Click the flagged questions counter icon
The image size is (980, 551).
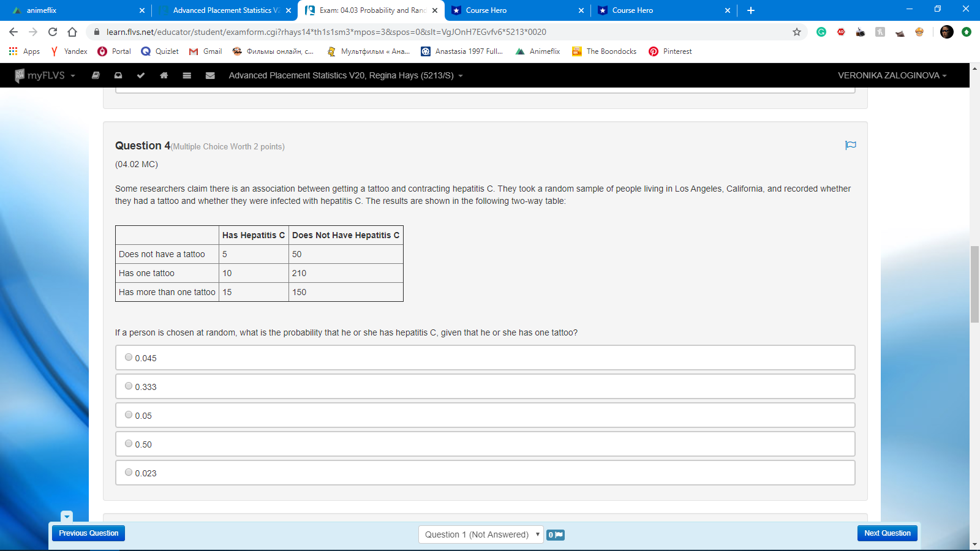click(x=556, y=534)
